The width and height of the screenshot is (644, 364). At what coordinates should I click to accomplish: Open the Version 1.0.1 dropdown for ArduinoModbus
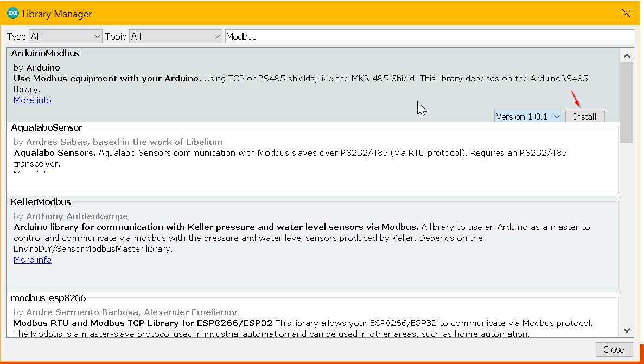pyautogui.click(x=528, y=116)
